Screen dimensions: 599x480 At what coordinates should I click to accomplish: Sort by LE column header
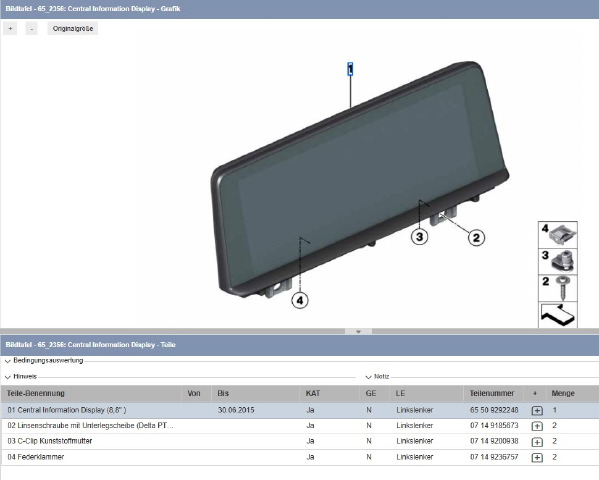(x=427, y=394)
